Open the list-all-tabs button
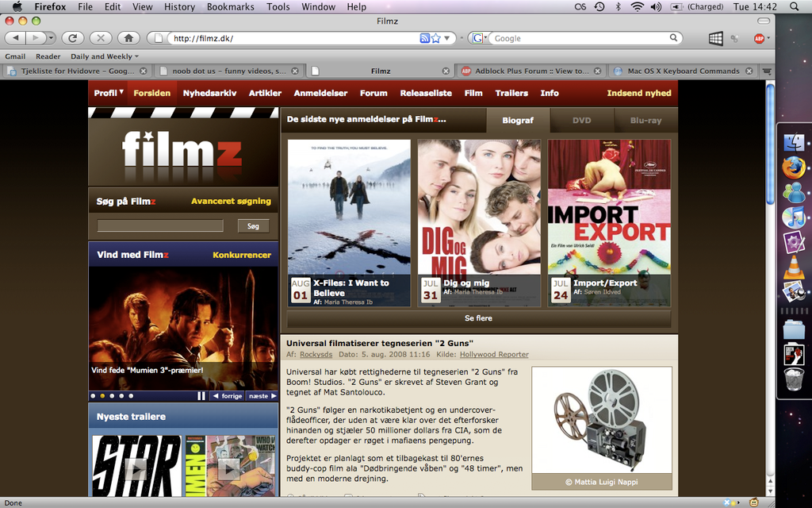Screen dimensions: 812x508 tap(767, 71)
